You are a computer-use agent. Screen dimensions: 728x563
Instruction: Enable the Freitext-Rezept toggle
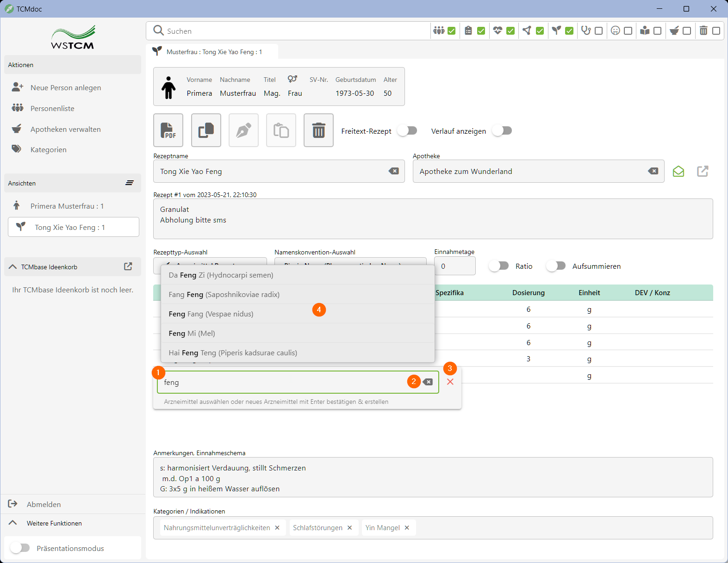pyautogui.click(x=407, y=131)
